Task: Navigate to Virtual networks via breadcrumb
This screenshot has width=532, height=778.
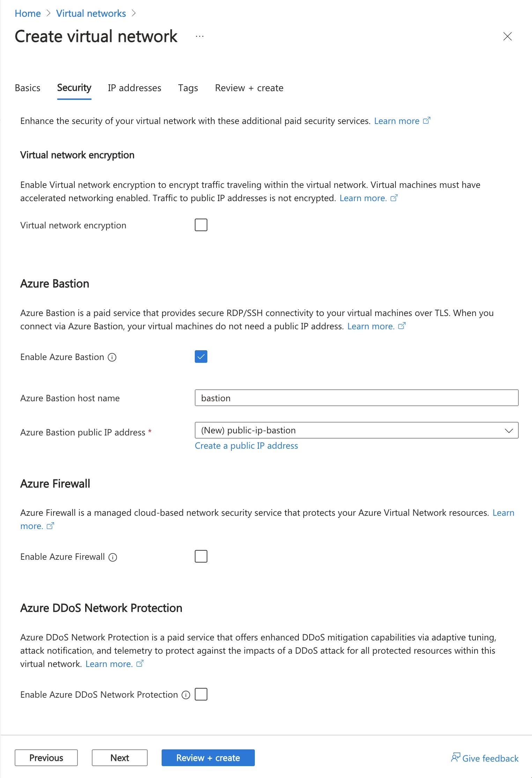Action: coord(91,13)
